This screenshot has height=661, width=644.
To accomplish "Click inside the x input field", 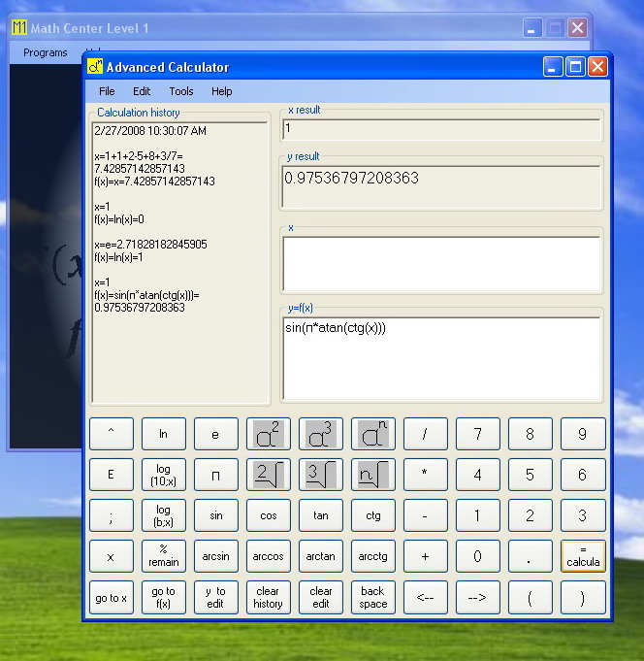I will point(441,264).
